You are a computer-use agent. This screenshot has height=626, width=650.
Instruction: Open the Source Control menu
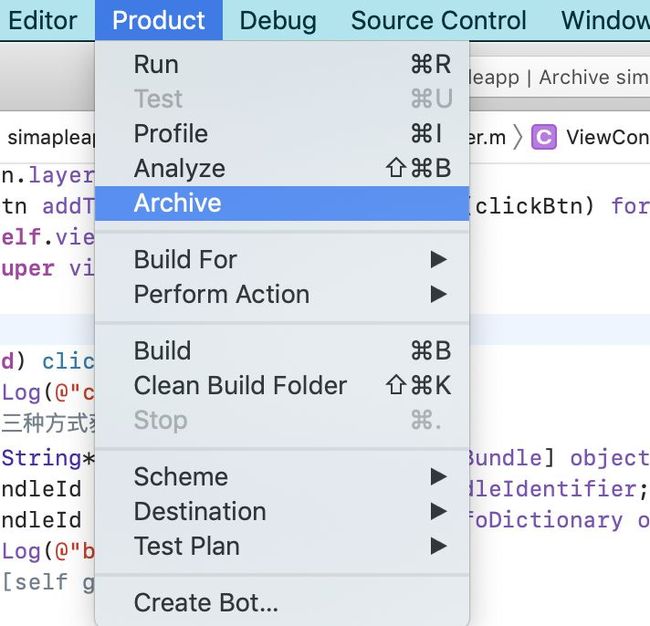[x=439, y=20]
